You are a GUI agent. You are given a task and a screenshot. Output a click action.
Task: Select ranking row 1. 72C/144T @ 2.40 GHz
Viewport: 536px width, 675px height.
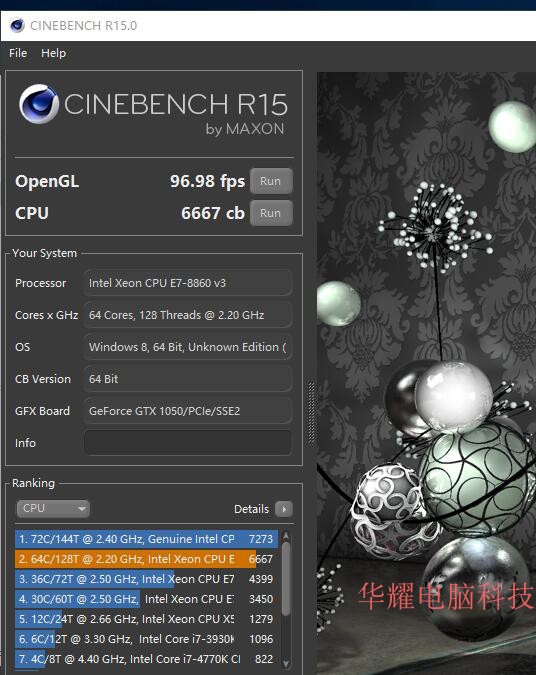pyautogui.click(x=146, y=539)
